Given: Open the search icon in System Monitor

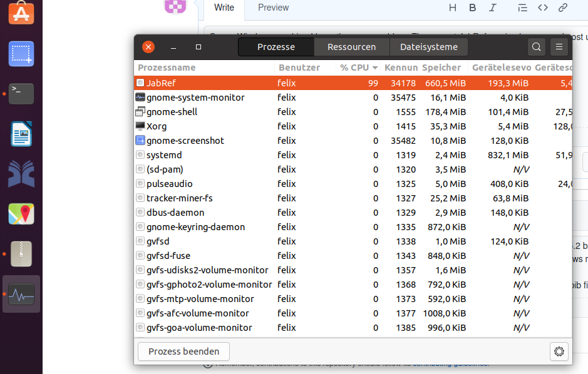Looking at the screenshot, I should coord(536,47).
